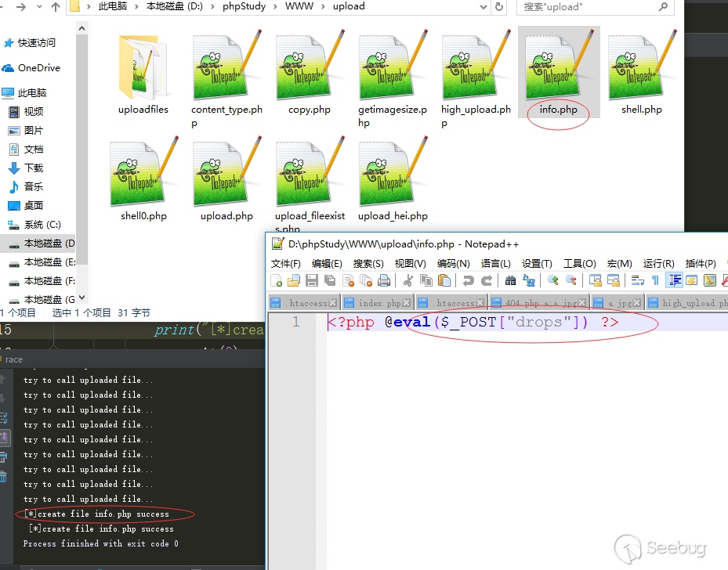Screen dimensions: 728x570
Task: Select the shell.php file
Action: 642,72
